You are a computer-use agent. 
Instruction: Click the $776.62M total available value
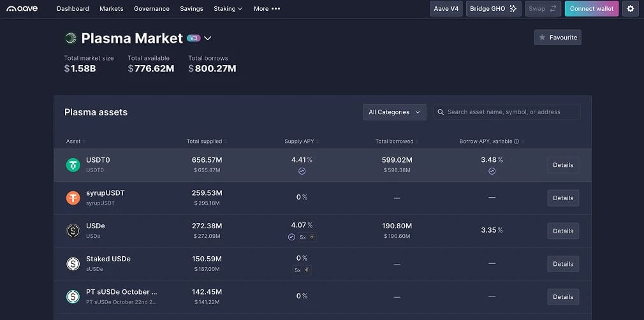coord(151,69)
